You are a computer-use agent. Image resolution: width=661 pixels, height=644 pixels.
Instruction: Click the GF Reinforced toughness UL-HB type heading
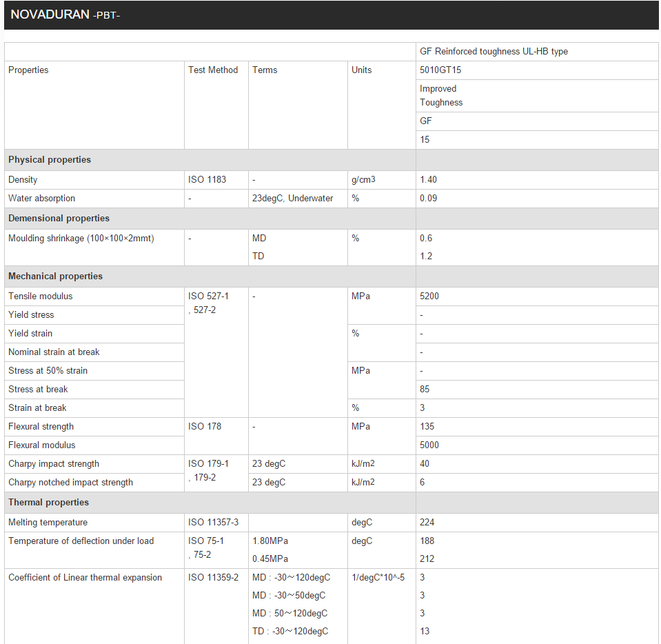click(x=494, y=52)
